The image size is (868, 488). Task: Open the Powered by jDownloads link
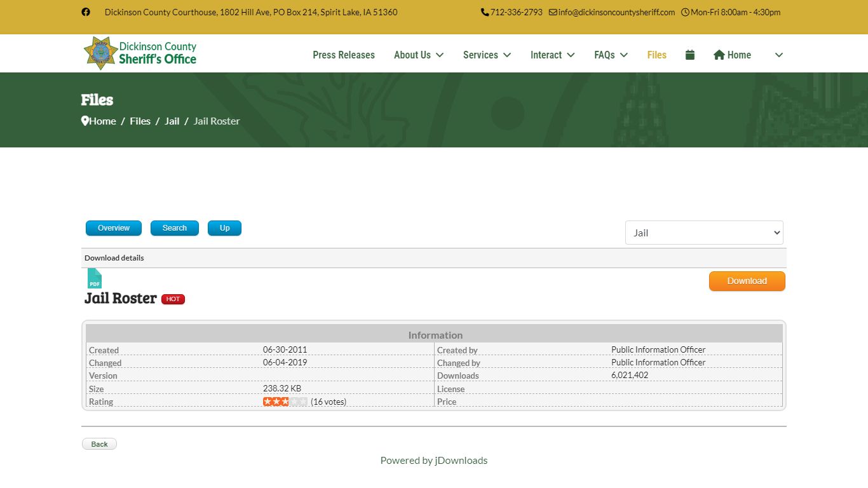[x=434, y=460]
